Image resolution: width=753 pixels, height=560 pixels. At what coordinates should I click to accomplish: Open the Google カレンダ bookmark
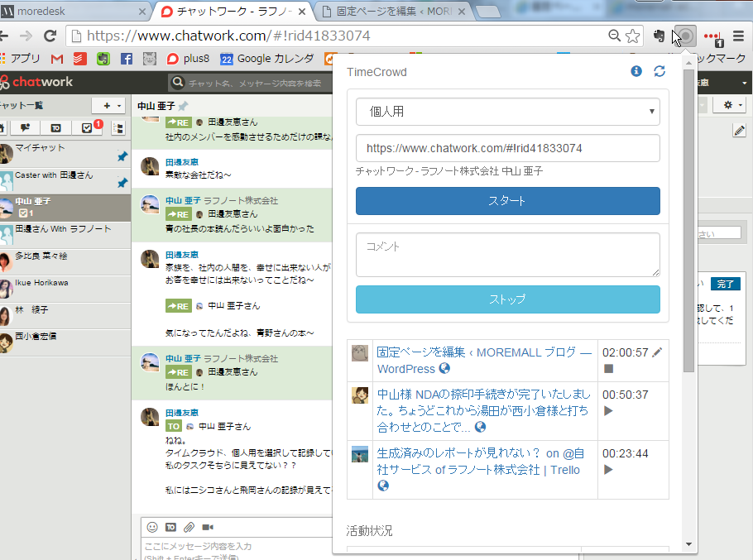(x=267, y=59)
